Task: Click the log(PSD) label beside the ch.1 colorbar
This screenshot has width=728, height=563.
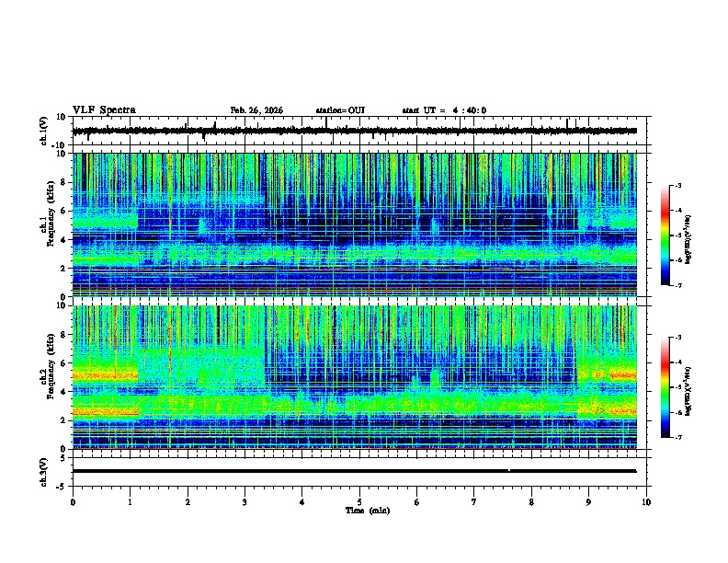Action: click(688, 240)
